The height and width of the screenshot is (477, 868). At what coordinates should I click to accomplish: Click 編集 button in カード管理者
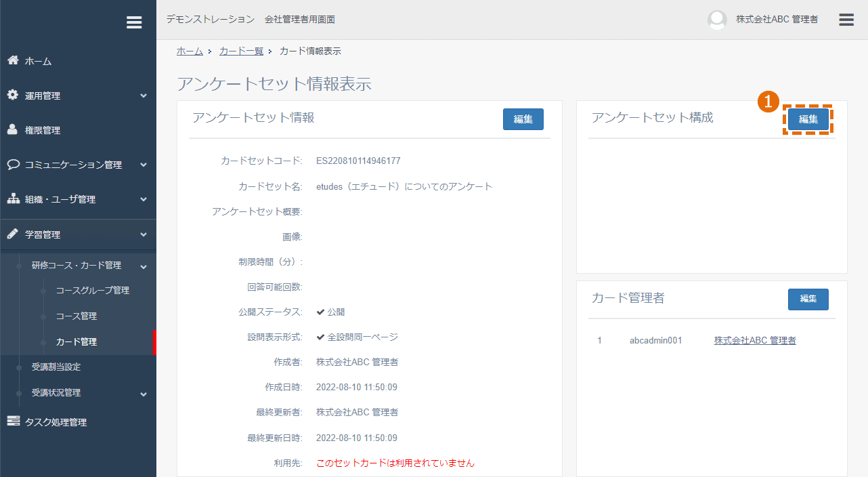[x=808, y=299]
